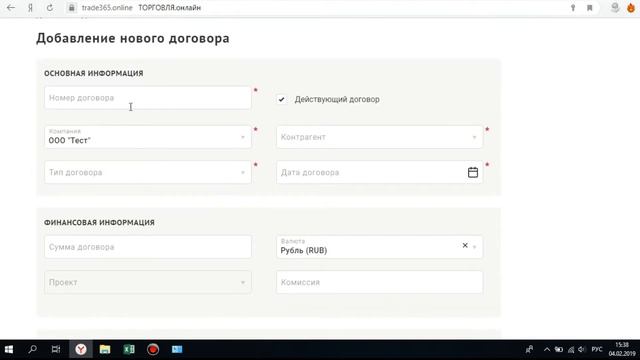Viewport: 640px width, 360px height.
Task: Click into the Комиссия input field
Action: coord(379,282)
